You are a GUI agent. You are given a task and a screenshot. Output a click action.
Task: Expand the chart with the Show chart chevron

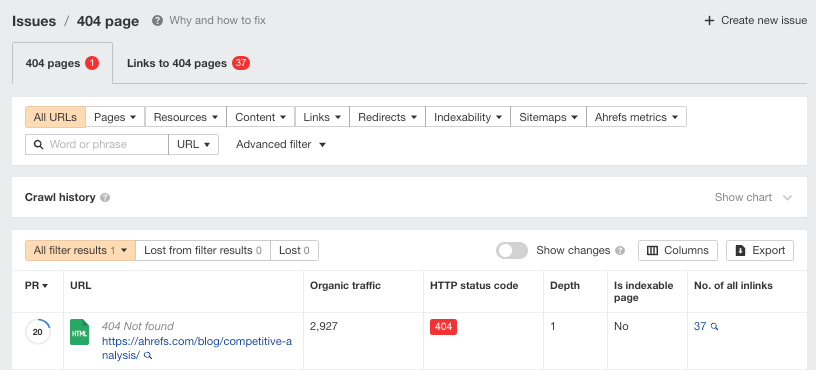pos(787,198)
